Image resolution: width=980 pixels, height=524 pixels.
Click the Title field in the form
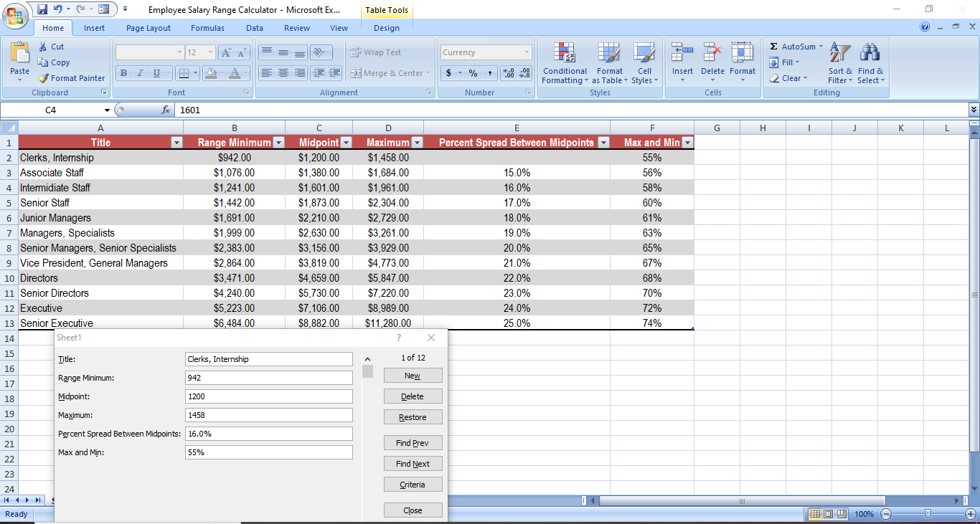pos(269,359)
